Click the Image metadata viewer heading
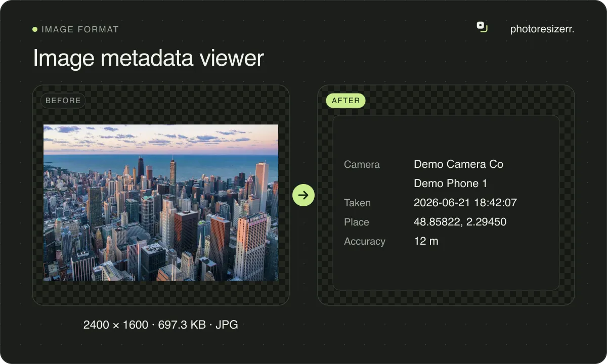The width and height of the screenshot is (607, 364). tap(148, 58)
